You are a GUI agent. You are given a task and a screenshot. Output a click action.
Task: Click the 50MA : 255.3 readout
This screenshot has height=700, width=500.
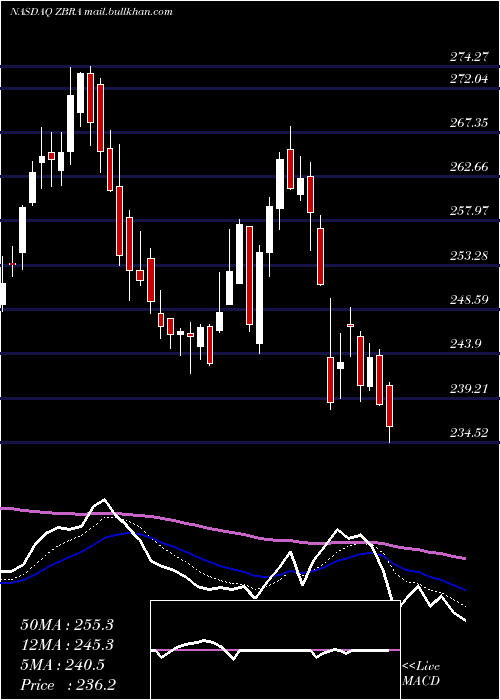pyautogui.click(x=67, y=625)
